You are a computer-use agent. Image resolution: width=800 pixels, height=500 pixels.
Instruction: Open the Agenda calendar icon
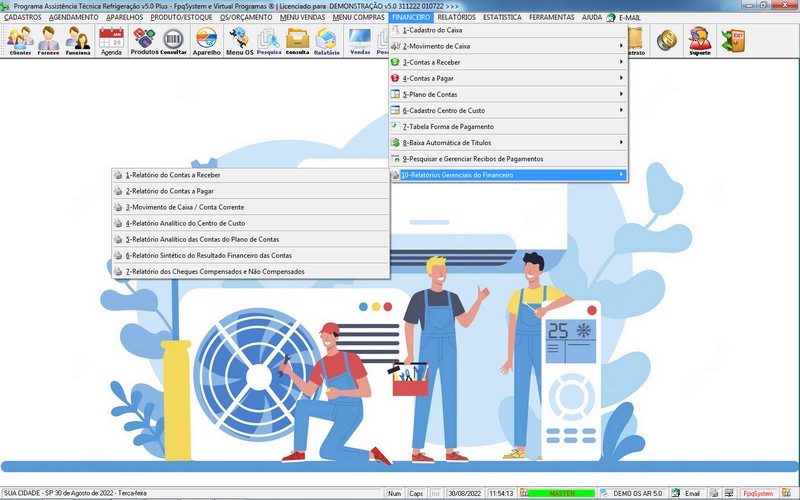point(111,41)
